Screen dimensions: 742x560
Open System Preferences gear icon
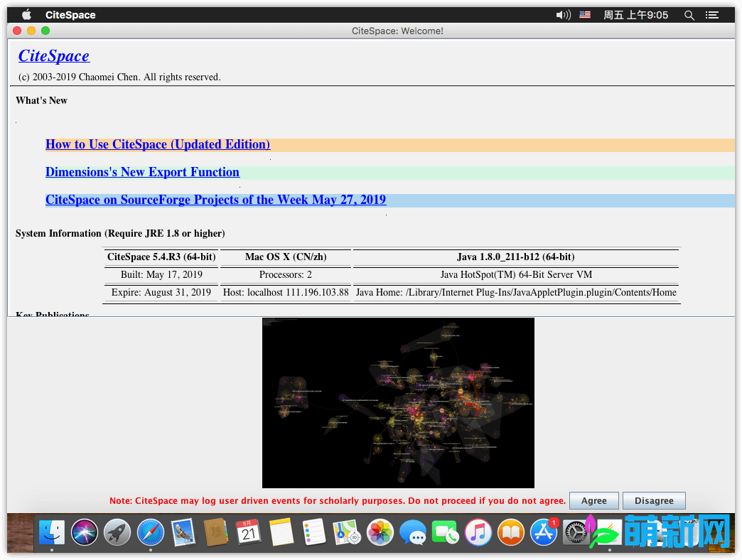point(576,534)
